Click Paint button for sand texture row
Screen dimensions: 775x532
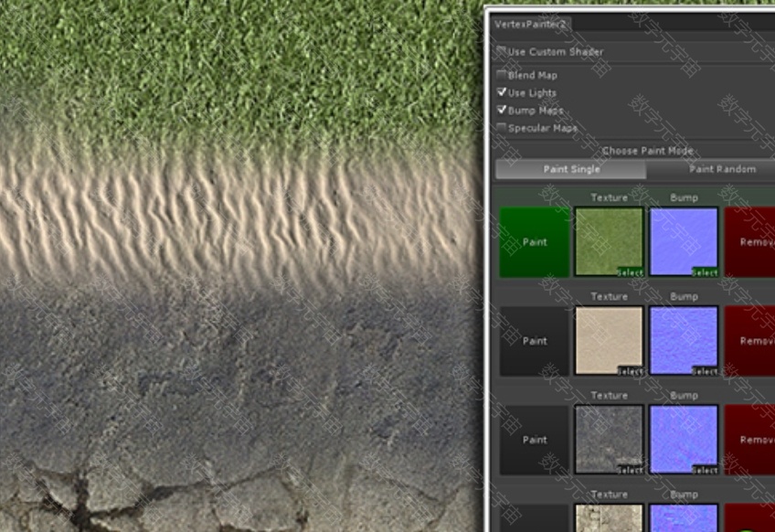coord(535,341)
